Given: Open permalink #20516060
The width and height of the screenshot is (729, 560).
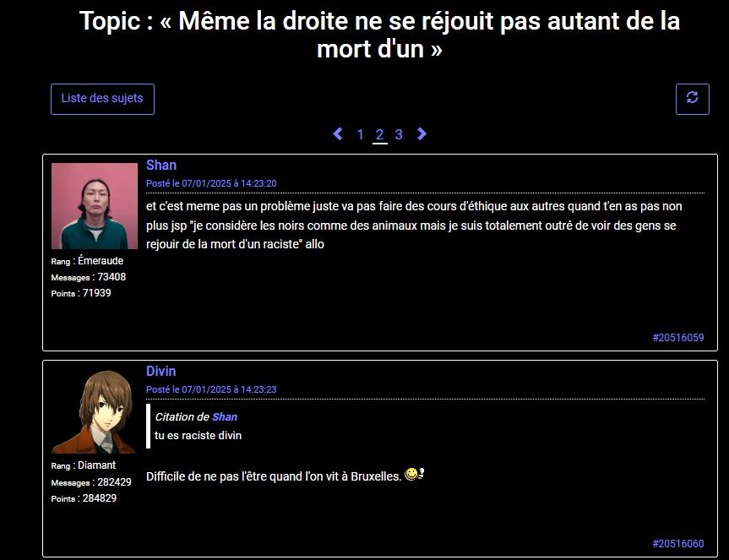Looking at the screenshot, I should pyautogui.click(x=677, y=544).
